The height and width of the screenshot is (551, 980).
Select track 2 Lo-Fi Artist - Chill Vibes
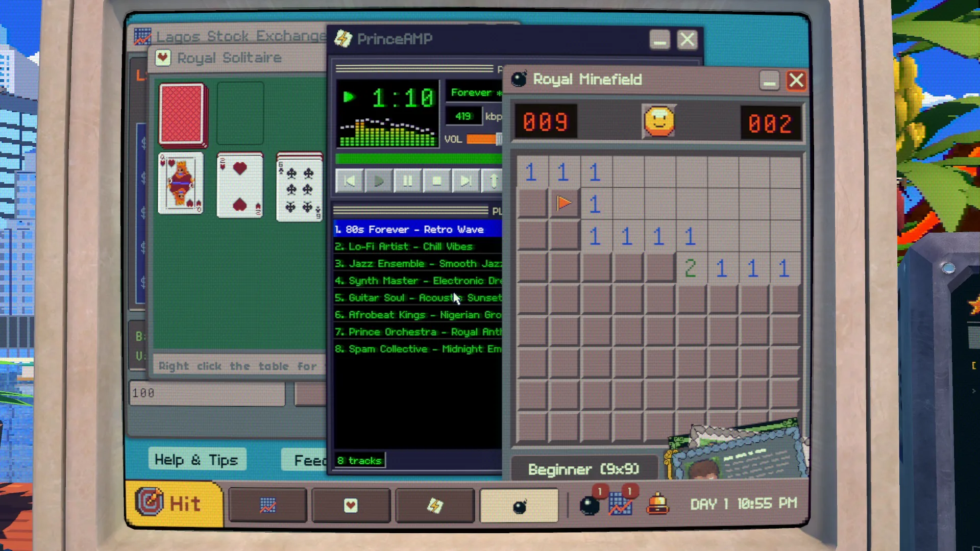(x=418, y=246)
